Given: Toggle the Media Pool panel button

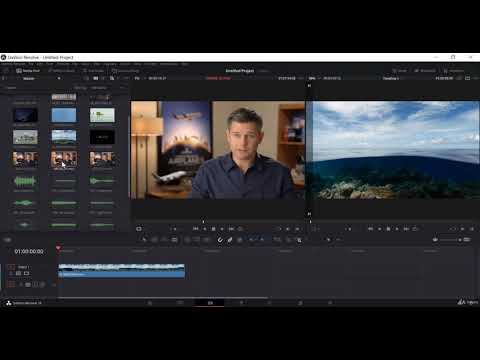Looking at the screenshot, I should tap(28, 71).
